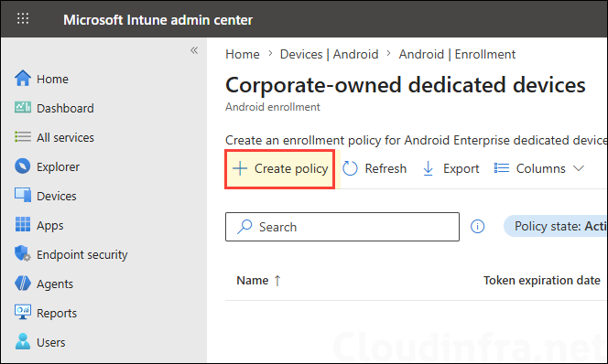The height and width of the screenshot is (364, 608).
Task: Click the plus icon beside Create policy
Action: [x=240, y=168]
